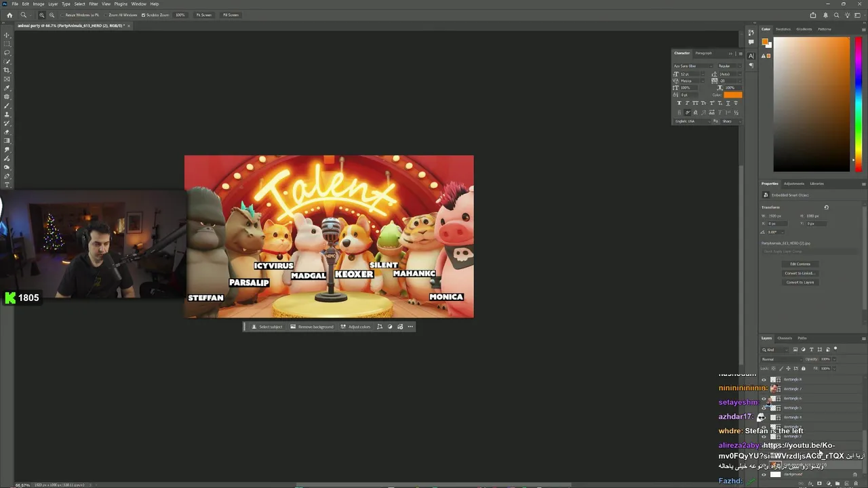Select the Lasso tool

7,53
